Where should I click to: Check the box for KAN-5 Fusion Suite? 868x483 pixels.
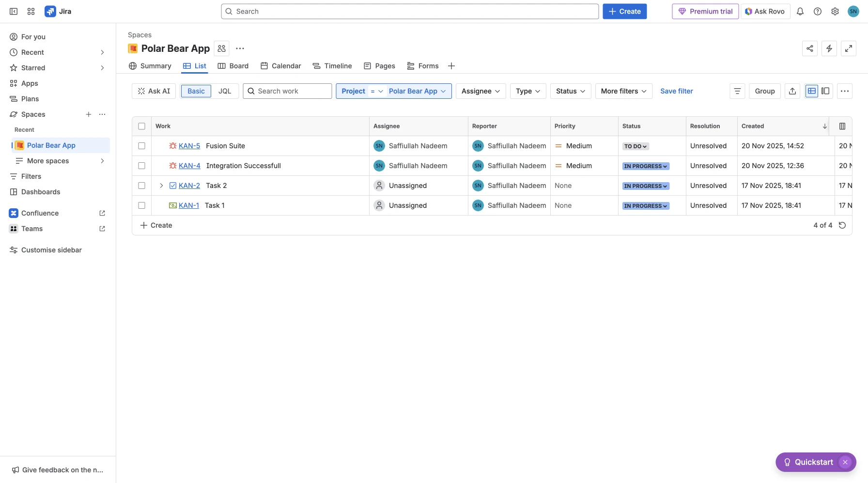[142, 146]
